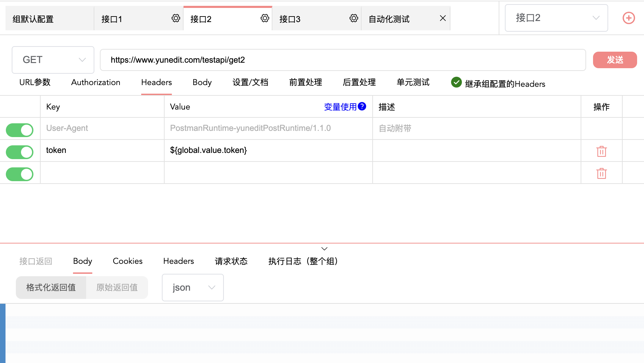Close the 自动化测试 tab

coord(443,18)
